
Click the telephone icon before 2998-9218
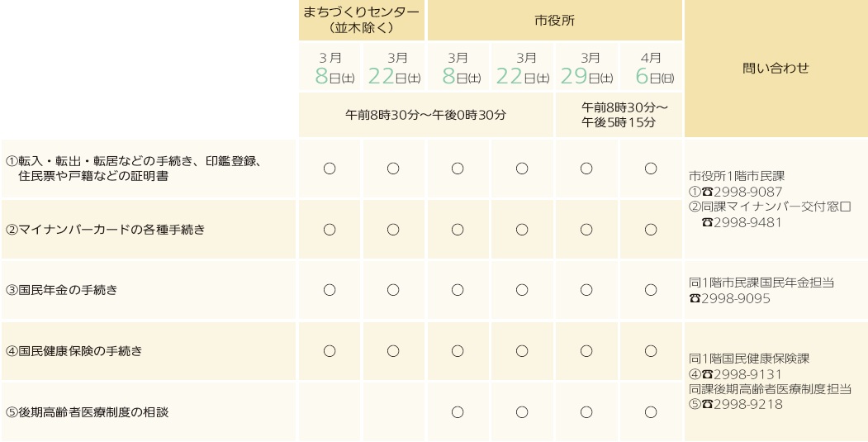[x=708, y=404]
